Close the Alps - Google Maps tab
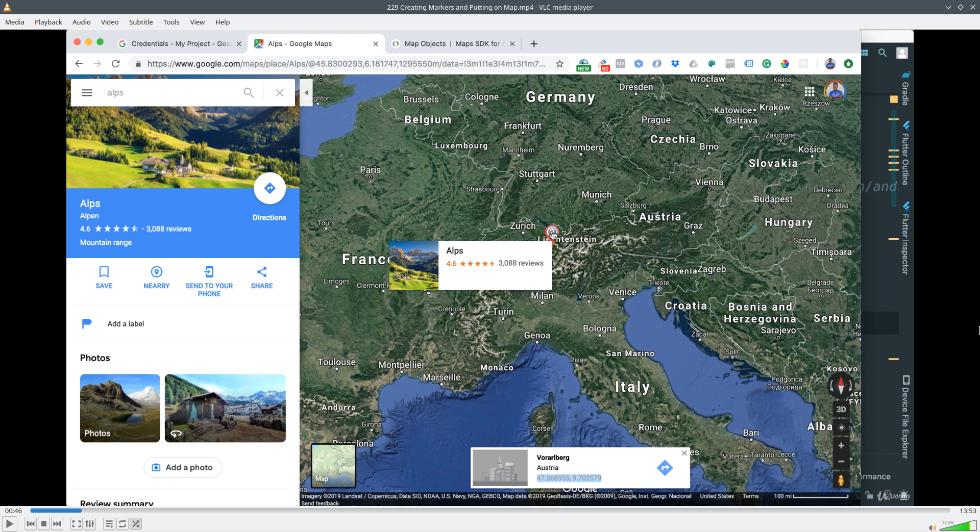The image size is (980, 532). 376,44
